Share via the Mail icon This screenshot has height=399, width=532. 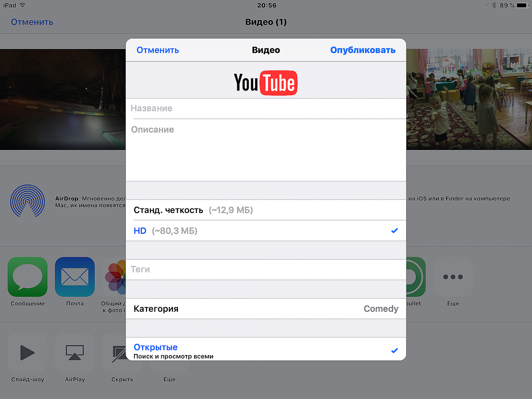pos(75,277)
